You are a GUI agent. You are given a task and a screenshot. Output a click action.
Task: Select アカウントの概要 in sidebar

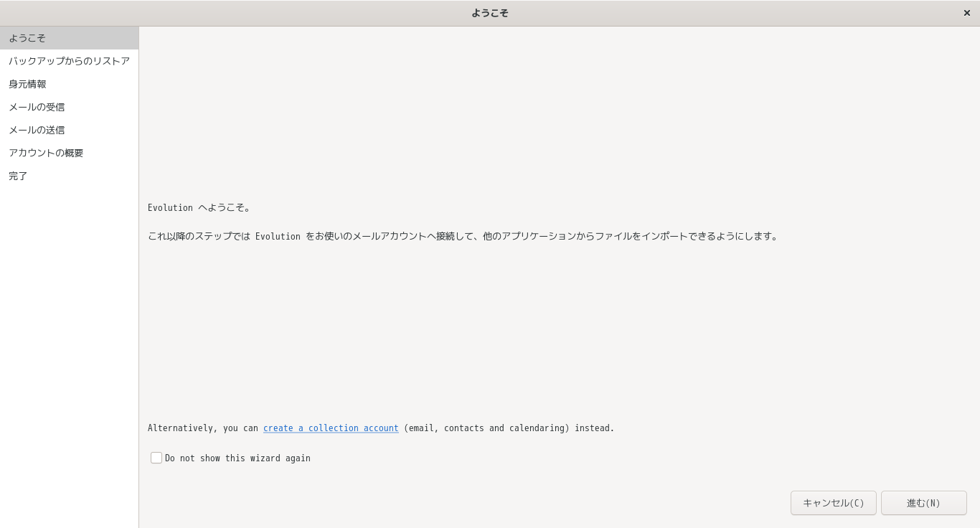[x=69, y=153]
